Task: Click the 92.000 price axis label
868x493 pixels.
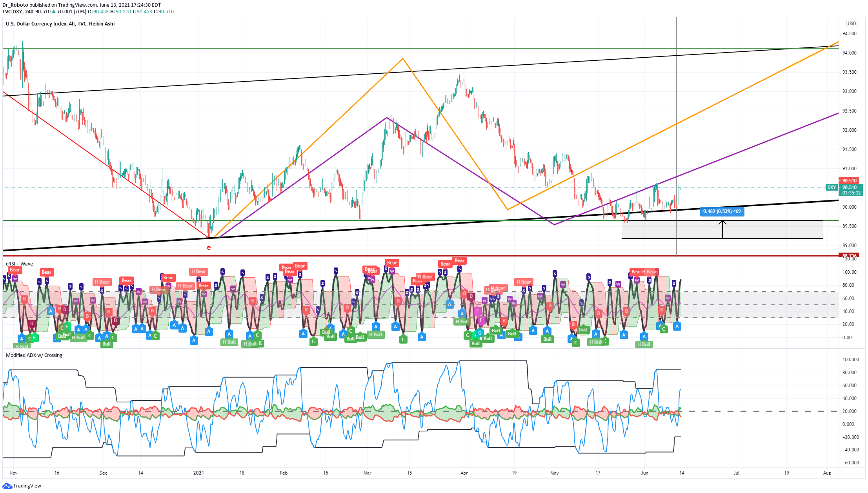Action: [849, 130]
